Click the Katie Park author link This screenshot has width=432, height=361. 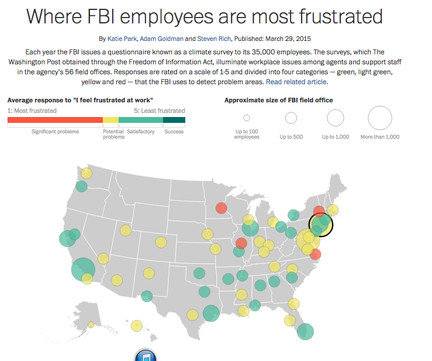coord(122,39)
